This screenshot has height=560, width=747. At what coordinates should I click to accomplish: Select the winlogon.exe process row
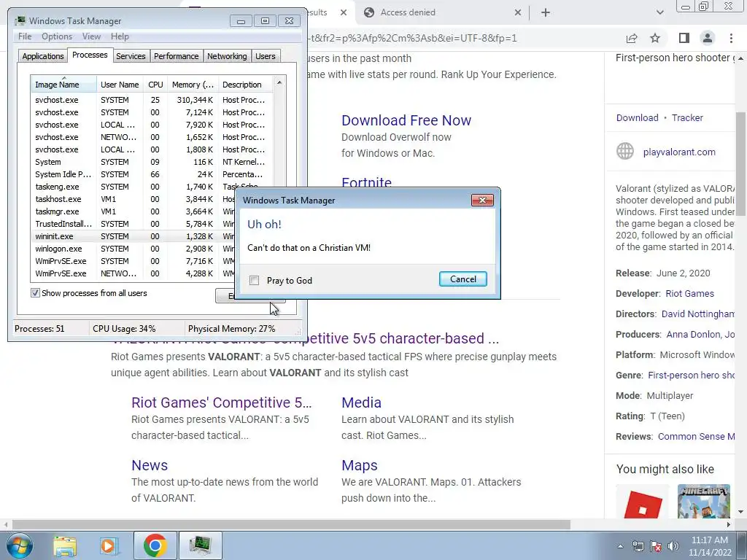133,249
